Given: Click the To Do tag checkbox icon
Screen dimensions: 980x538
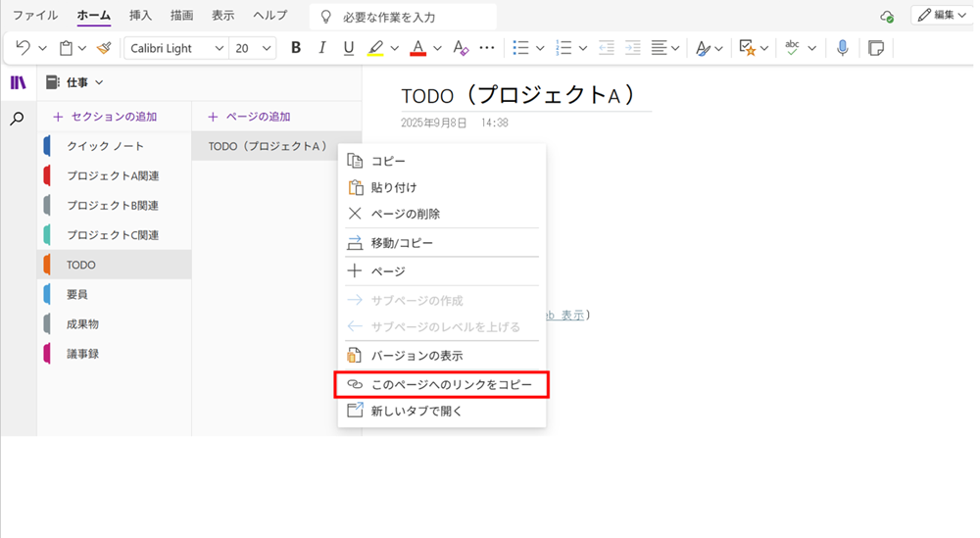Looking at the screenshot, I should pyautogui.click(x=747, y=47).
